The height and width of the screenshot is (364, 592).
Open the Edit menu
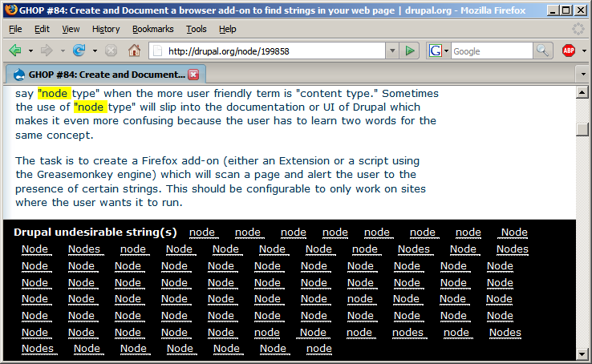click(42, 29)
